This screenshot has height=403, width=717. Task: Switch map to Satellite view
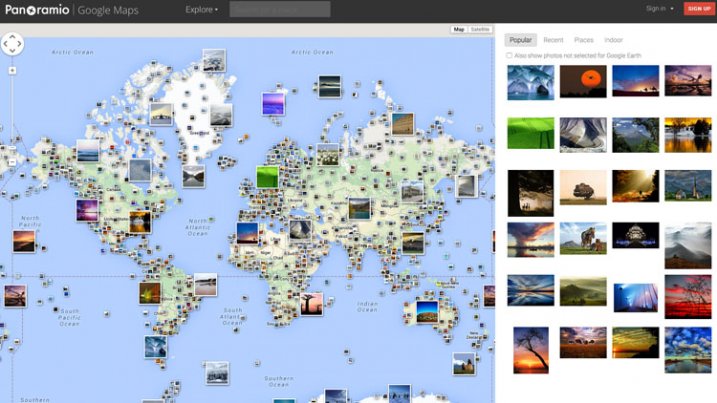pyautogui.click(x=481, y=30)
